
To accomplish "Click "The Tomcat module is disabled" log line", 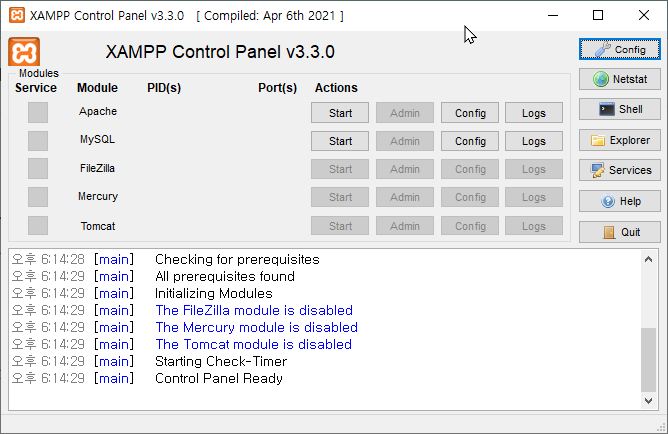I will click(x=253, y=344).
